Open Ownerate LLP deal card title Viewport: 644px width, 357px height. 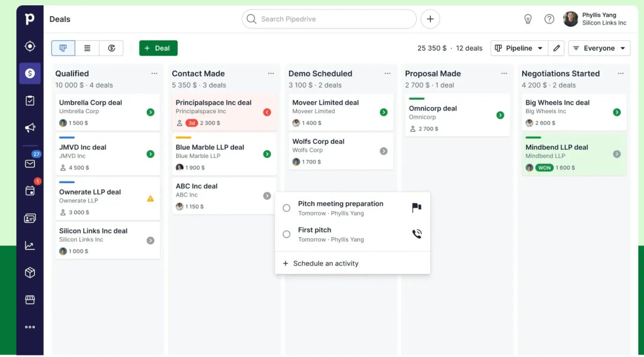(90, 192)
